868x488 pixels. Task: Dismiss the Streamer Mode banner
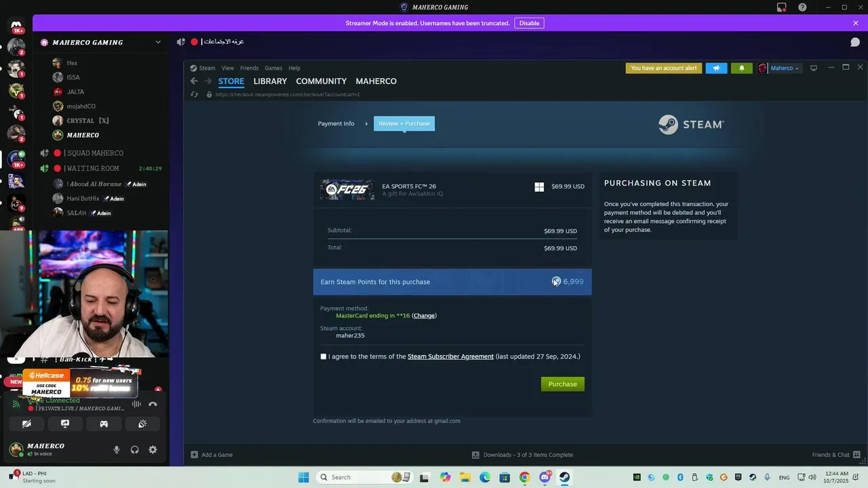[x=856, y=23]
